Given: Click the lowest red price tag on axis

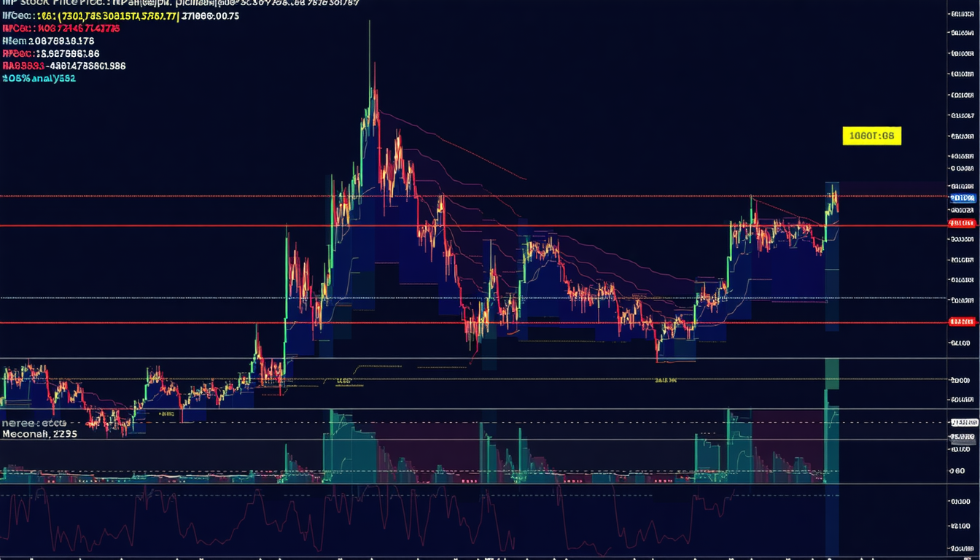Looking at the screenshot, I should [962, 322].
